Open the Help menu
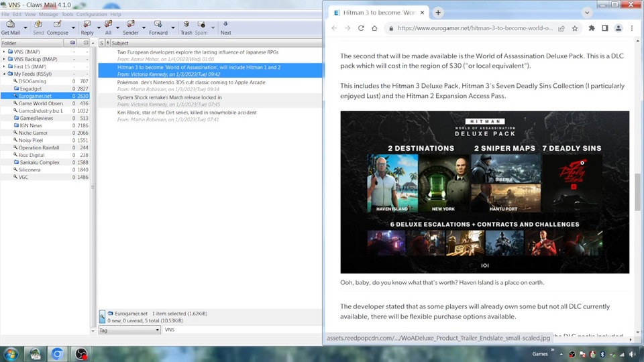 pos(115,14)
